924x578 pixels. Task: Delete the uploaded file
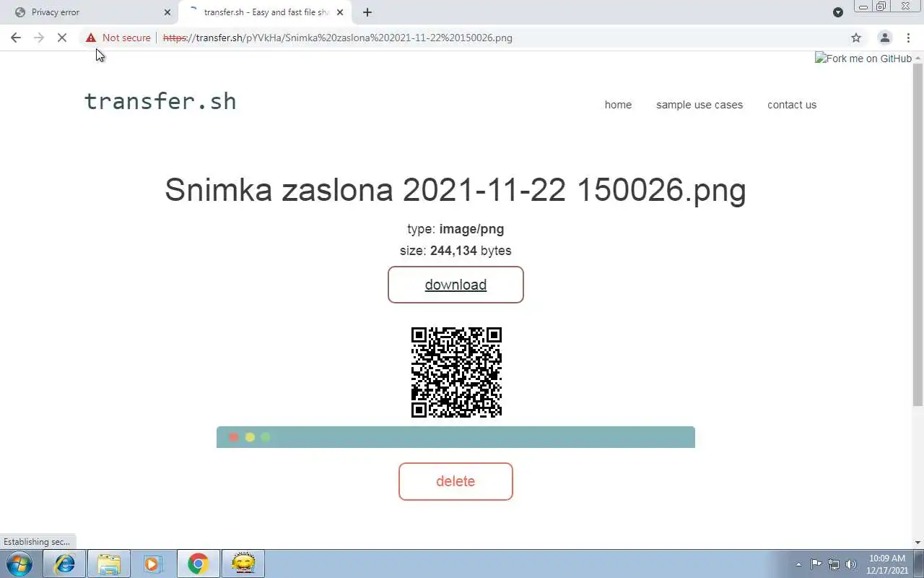456,481
